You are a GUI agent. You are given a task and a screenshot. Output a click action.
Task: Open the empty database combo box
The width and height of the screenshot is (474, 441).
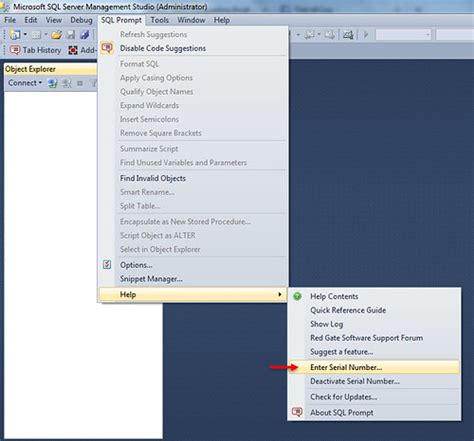(403, 34)
